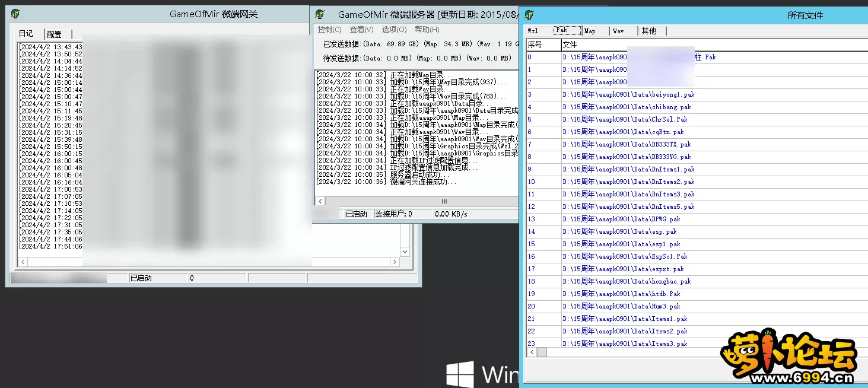Select row with DnItems3.pak
Viewport: 868px width, 388px height.
pyautogui.click(x=697, y=194)
